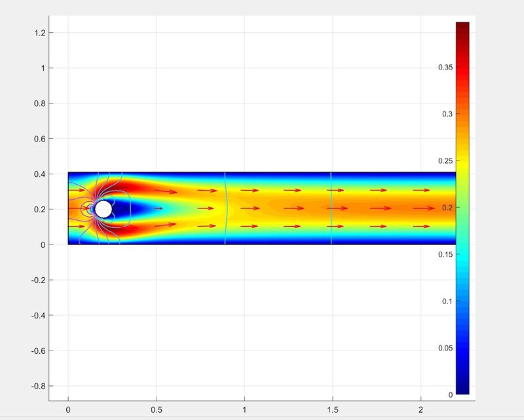Select the x-axis tick label 0.5

click(x=157, y=410)
